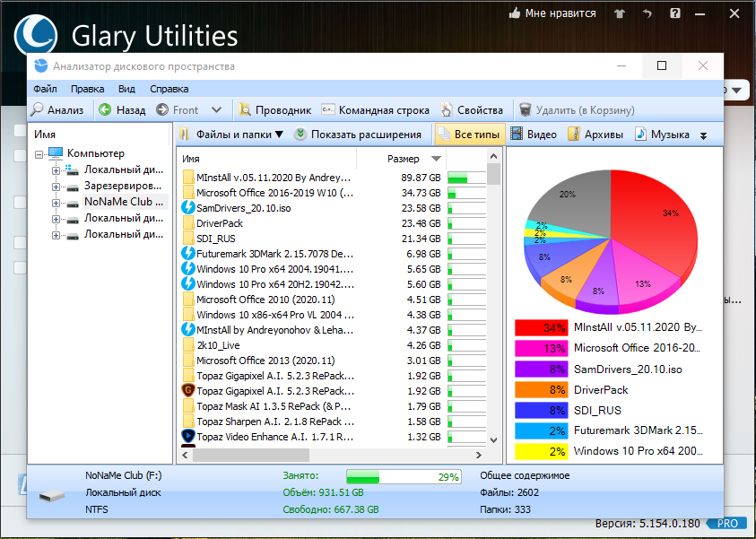The image size is (756, 539).
Task: Click the SamDrivers_20.10.iso file icon
Action: click(188, 208)
